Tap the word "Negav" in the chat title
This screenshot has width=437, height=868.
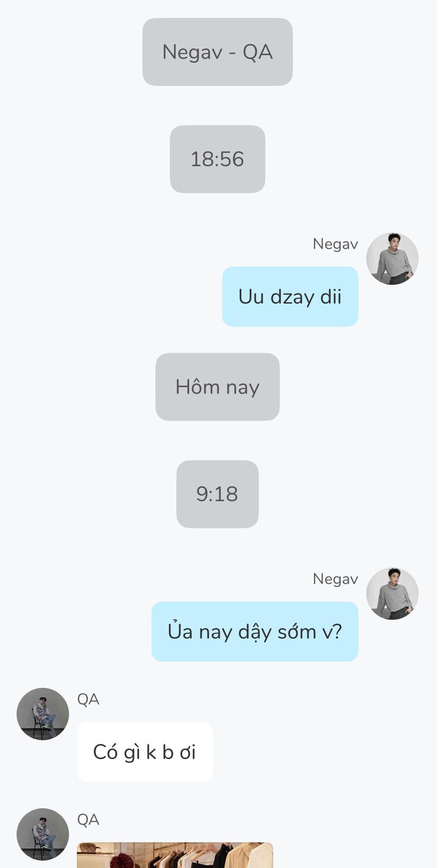coord(193,52)
